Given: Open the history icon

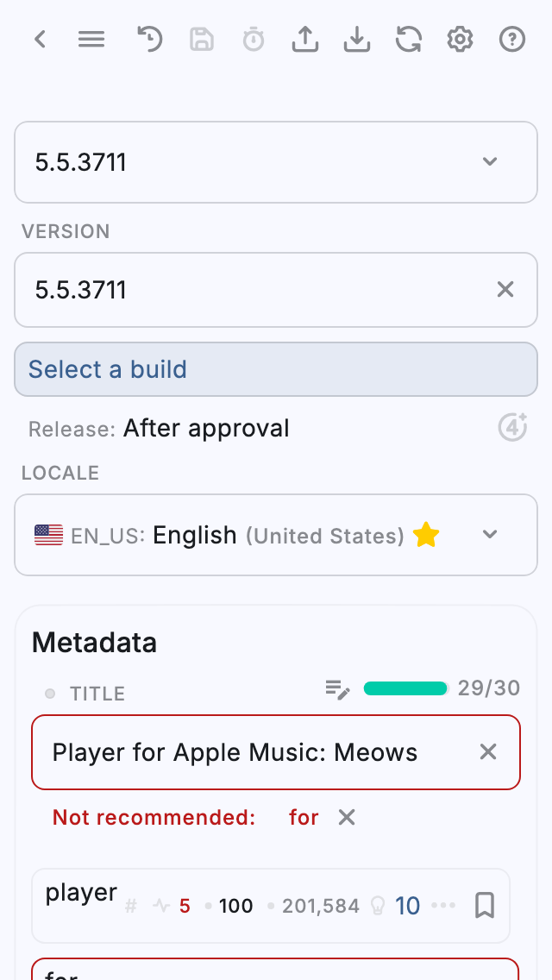Looking at the screenshot, I should tap(150, 39).
